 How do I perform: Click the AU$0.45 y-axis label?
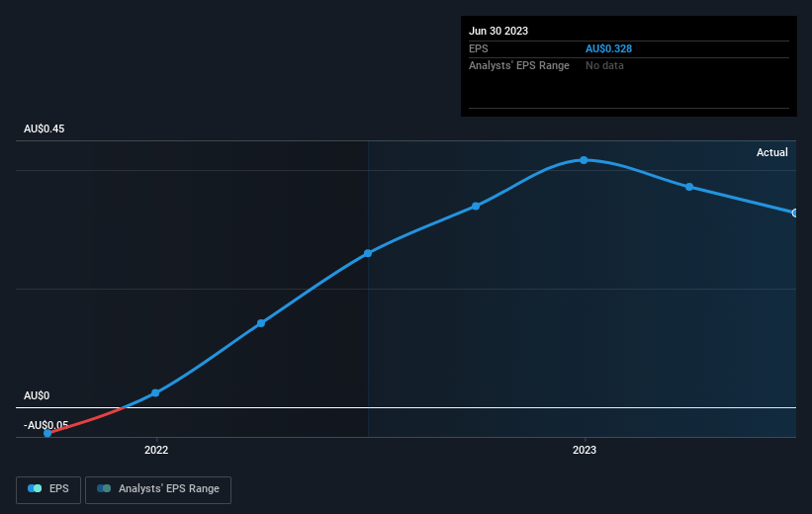point(45,128)
